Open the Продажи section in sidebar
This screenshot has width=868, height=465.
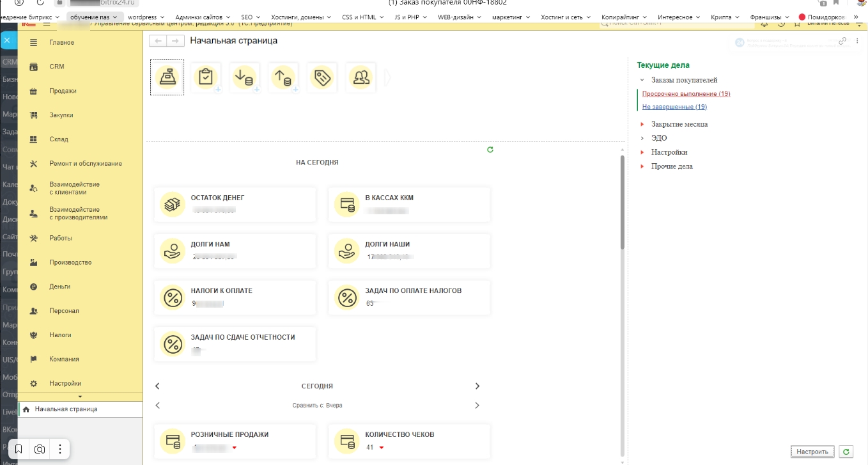[x=63, y=91]
